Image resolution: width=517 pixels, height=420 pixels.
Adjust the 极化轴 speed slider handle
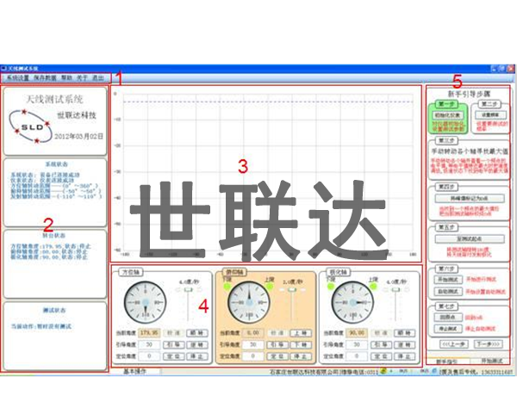[x=396, y=289]
